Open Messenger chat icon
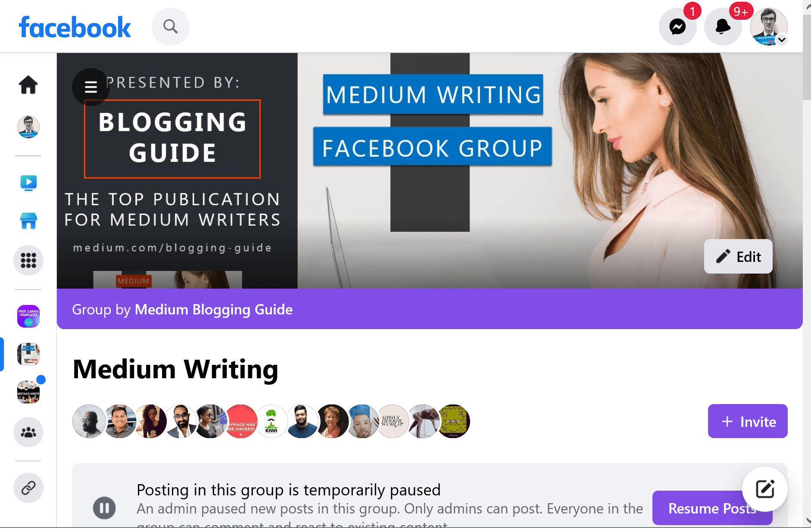The height and width of the screenshot is (532, 811). [677, 27]
